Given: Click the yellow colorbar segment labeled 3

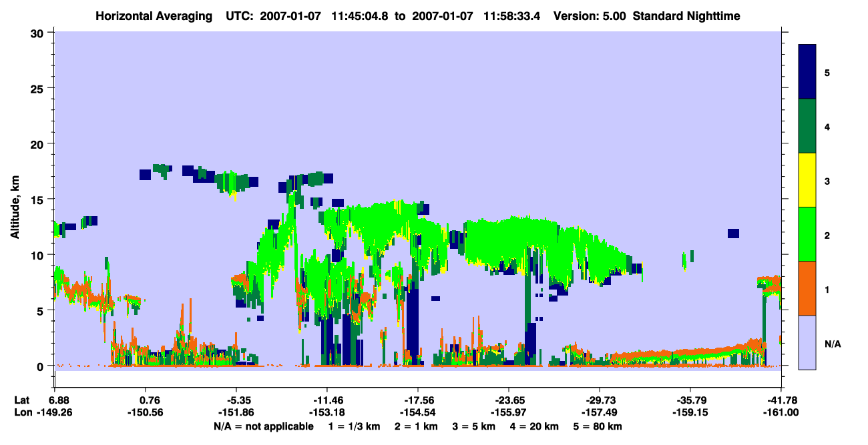Looking at the screenshot, I should (x=807, y=179).
